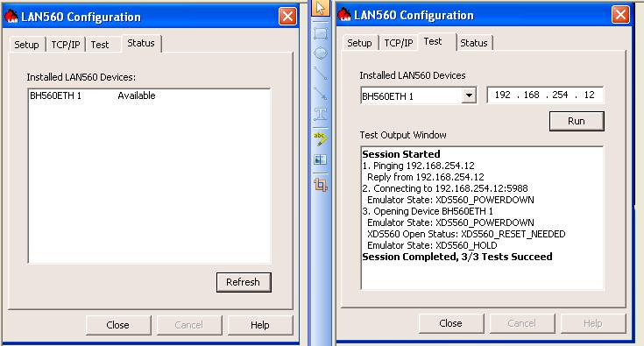
Task: Click the '3. Opening Device BH560ETH 1' line
Action: tap(428, 211)
